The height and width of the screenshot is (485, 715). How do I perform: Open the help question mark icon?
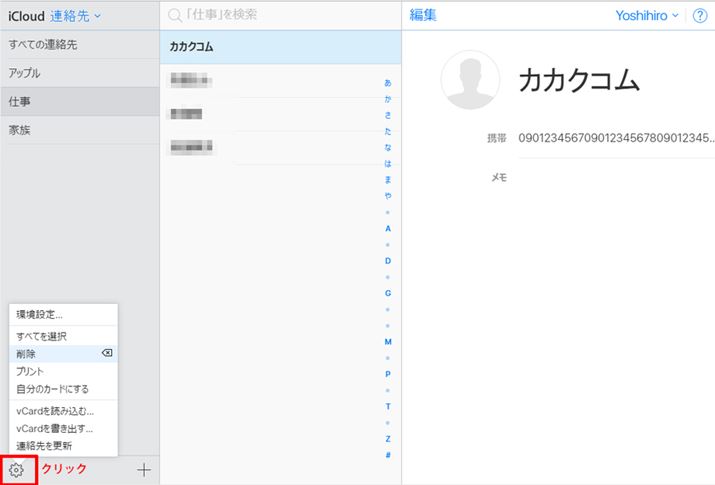(x=700, y=16)
